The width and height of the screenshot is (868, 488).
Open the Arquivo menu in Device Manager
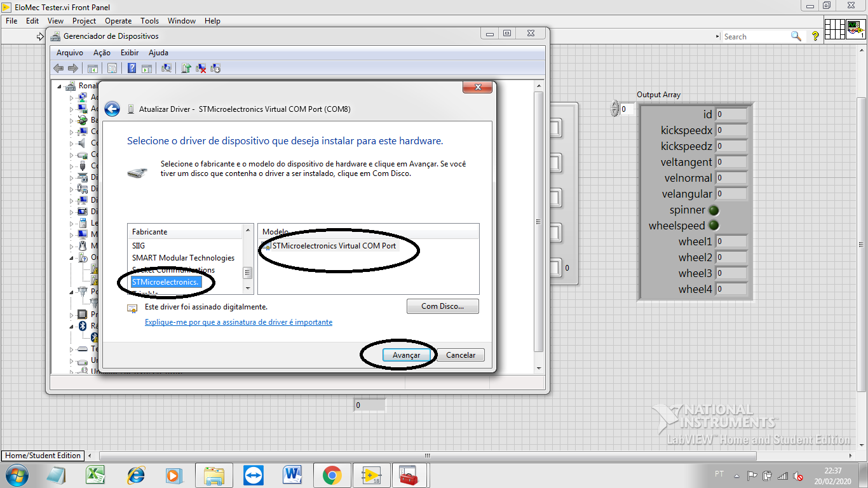click(x=70, y=53)
